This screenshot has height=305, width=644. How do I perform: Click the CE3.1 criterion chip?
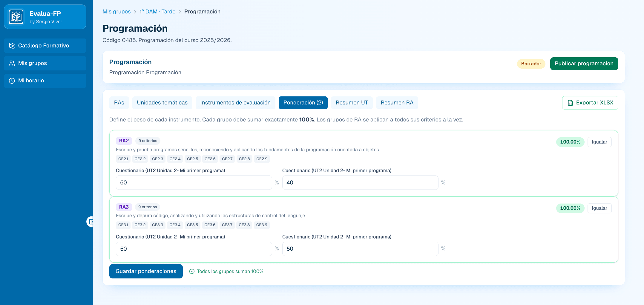123,225
